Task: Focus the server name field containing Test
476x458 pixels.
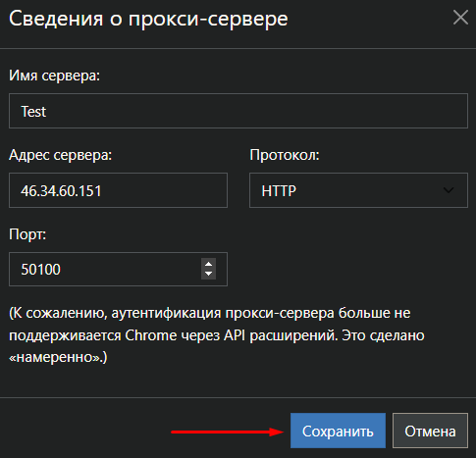Action: click(238, 111)
